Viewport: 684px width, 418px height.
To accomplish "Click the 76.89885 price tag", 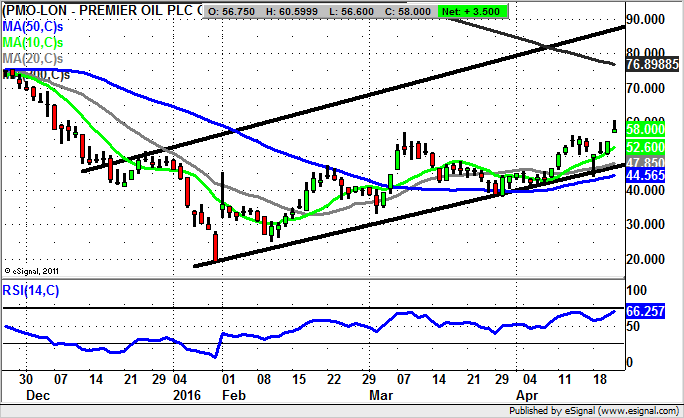I will 652,65.
